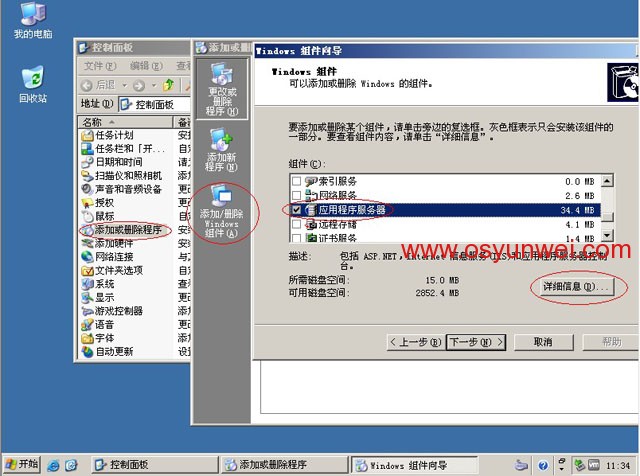The height and width of the screenshot is (476, 640).
Task: Select 更改或删除程序 sidebar icon
Action: click(x=222, y=89)
